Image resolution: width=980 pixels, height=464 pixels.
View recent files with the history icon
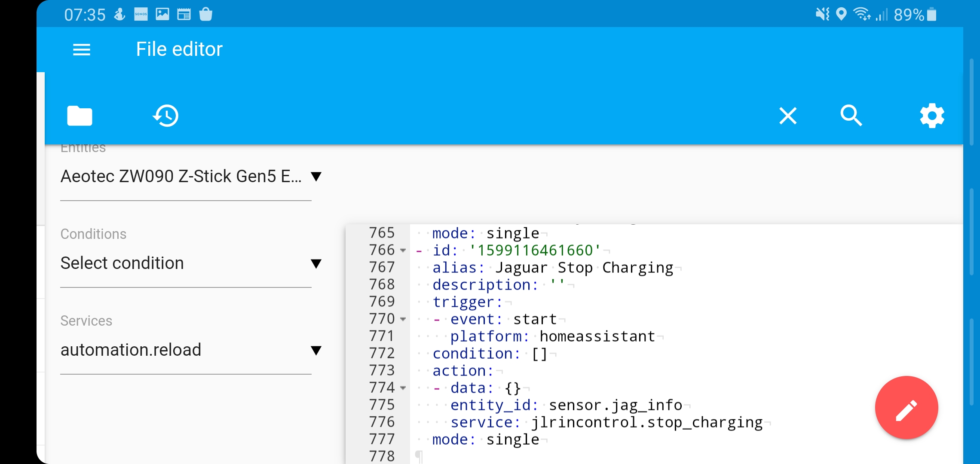165,116
